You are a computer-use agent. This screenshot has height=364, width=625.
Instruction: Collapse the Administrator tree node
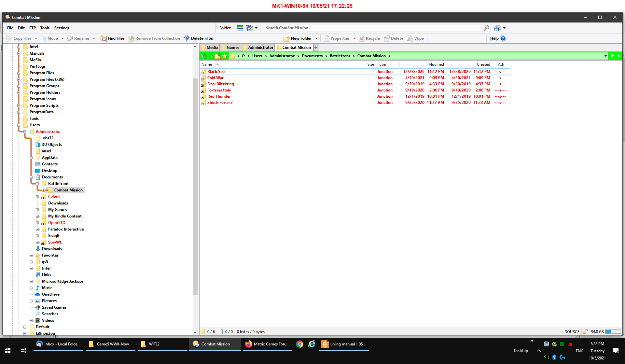coord(25,132)
